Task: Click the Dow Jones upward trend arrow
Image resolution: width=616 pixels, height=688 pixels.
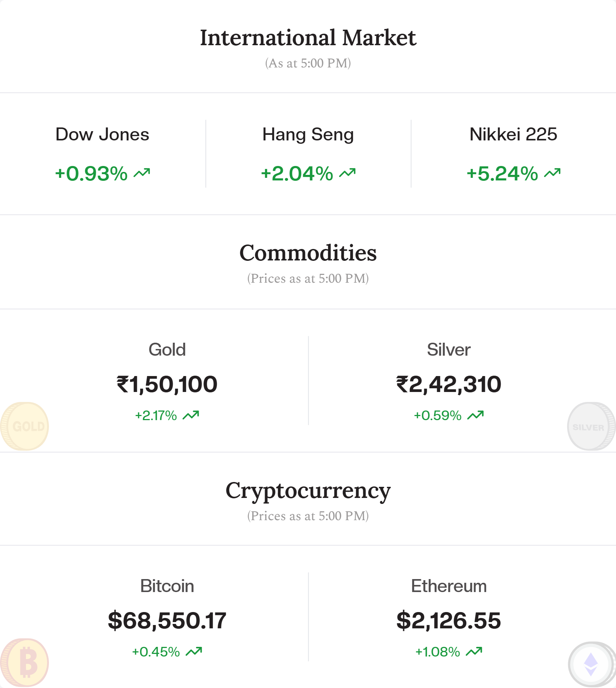Action: [142, 173]
